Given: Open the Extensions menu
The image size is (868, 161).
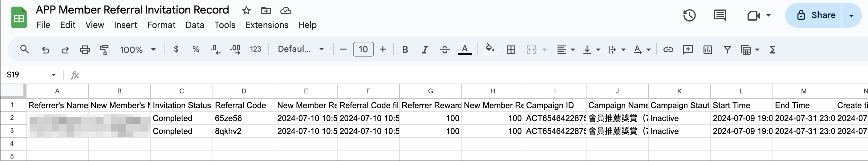Looking at the screenshot, I should tap(266, 25).
